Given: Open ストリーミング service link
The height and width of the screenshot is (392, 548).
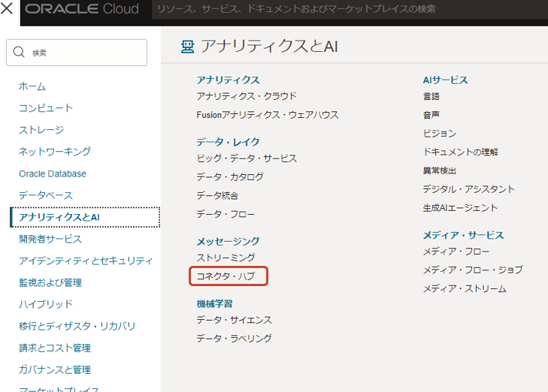Looking at the screenshot, I should click(x=226, y=258).
